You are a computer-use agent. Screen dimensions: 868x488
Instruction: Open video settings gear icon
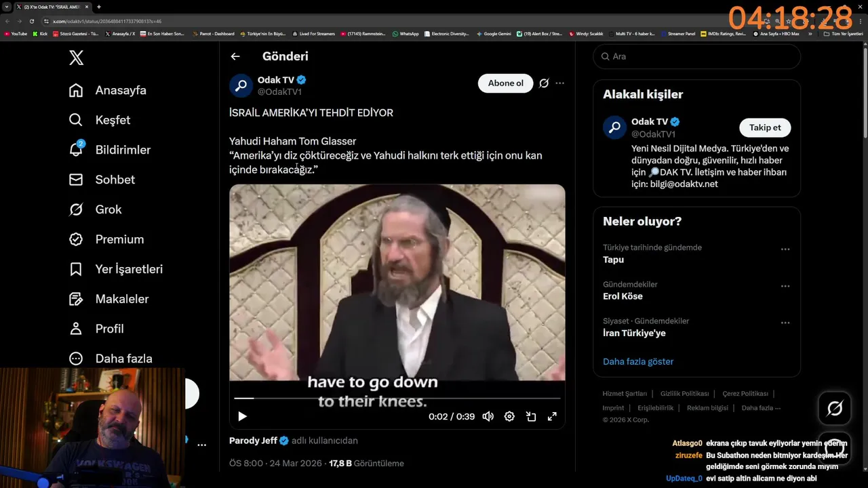pyautogui.click(x=509, y=417)
